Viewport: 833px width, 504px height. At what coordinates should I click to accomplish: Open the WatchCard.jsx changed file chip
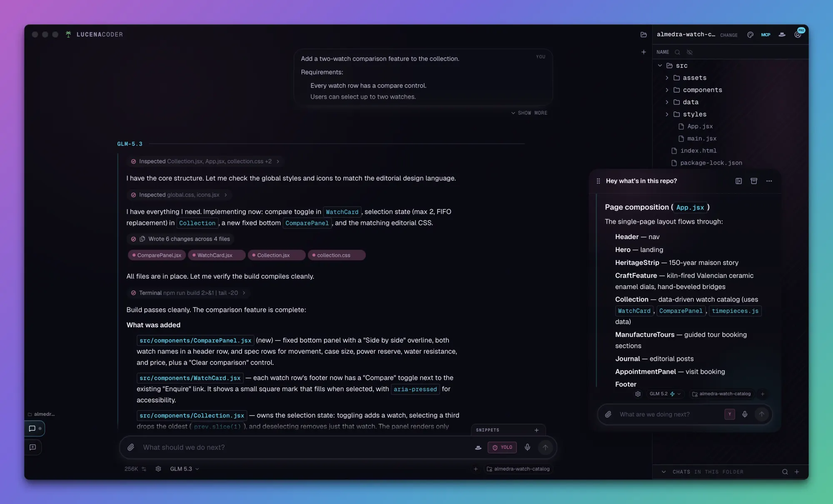[x=217, y=255]
